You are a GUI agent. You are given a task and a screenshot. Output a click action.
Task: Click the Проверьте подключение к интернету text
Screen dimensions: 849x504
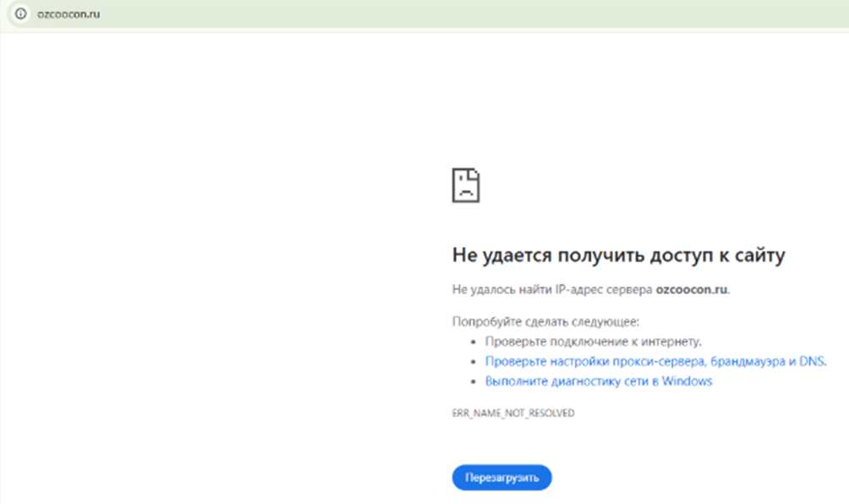[593, 342]
